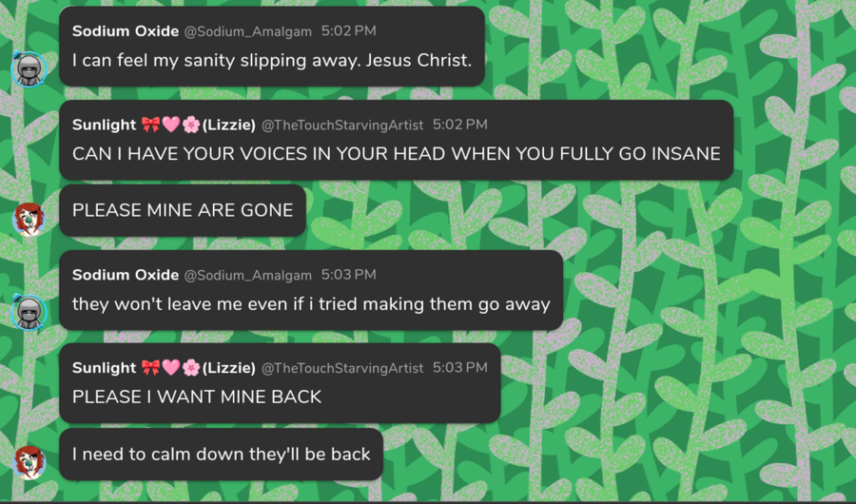Click the pink heart emoji in Sunlight's 5:03 name
Viewport: 856px width, 504px height.
(171, 368)
